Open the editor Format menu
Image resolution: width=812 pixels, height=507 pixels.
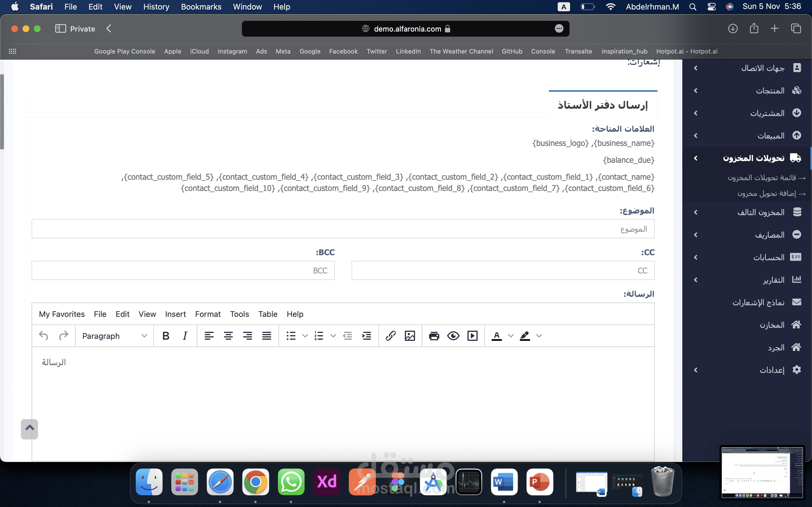point(208,314)
